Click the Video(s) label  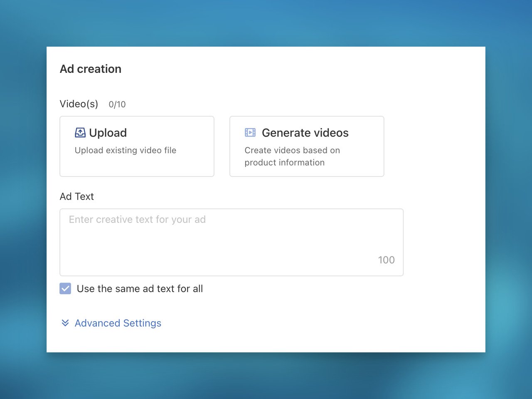click(x=79, y=104)
